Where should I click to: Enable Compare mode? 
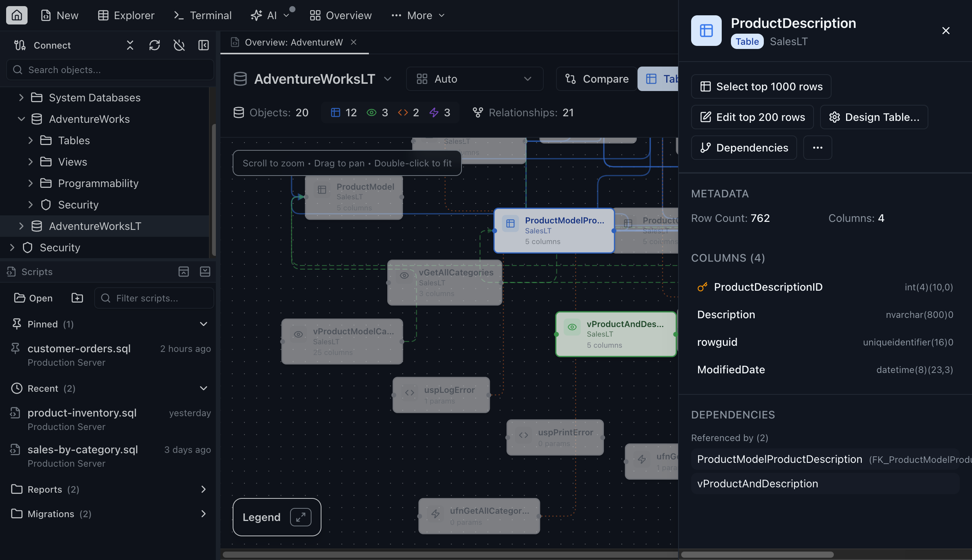596,79
